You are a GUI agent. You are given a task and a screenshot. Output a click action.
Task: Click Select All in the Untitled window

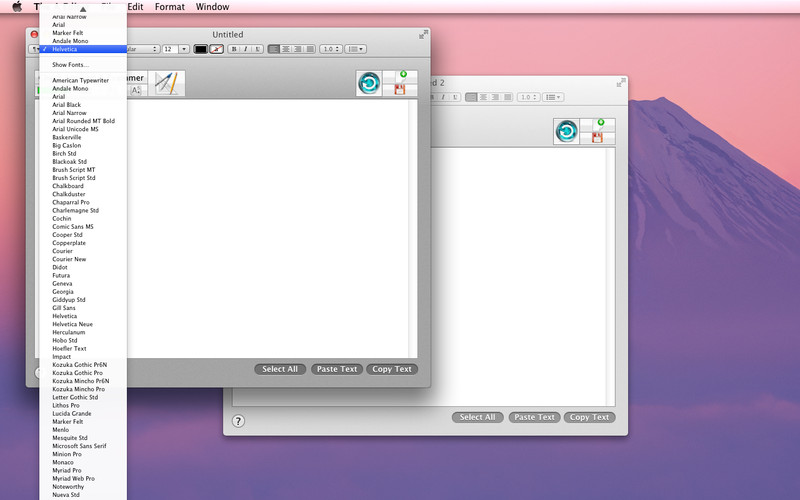(280, 369)
